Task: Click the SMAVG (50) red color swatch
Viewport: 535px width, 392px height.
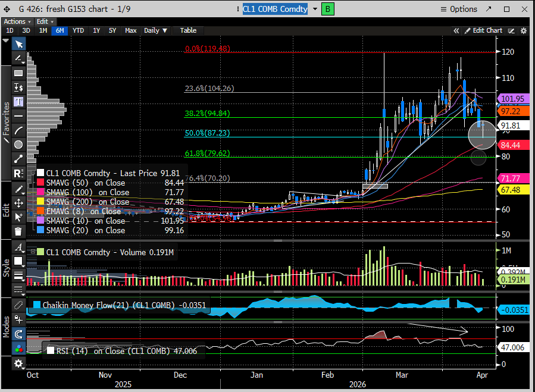Action: coord(40,183)
